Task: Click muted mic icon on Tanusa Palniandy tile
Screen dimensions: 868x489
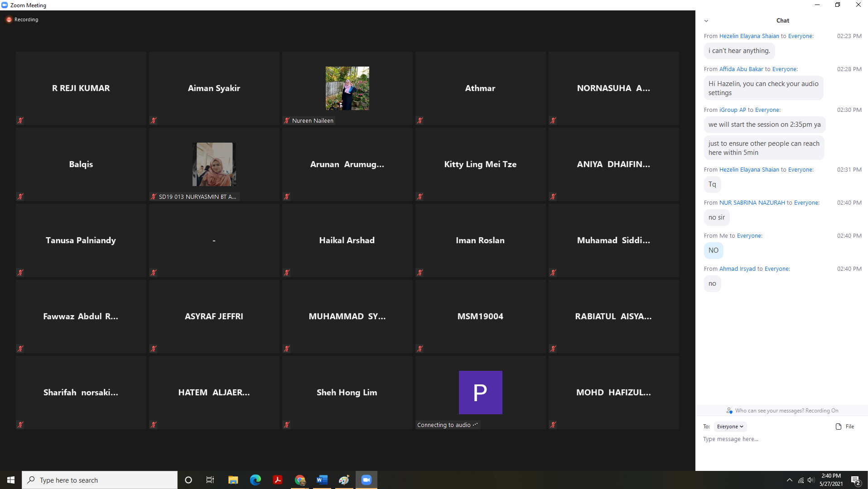Action: click(20, 273)
